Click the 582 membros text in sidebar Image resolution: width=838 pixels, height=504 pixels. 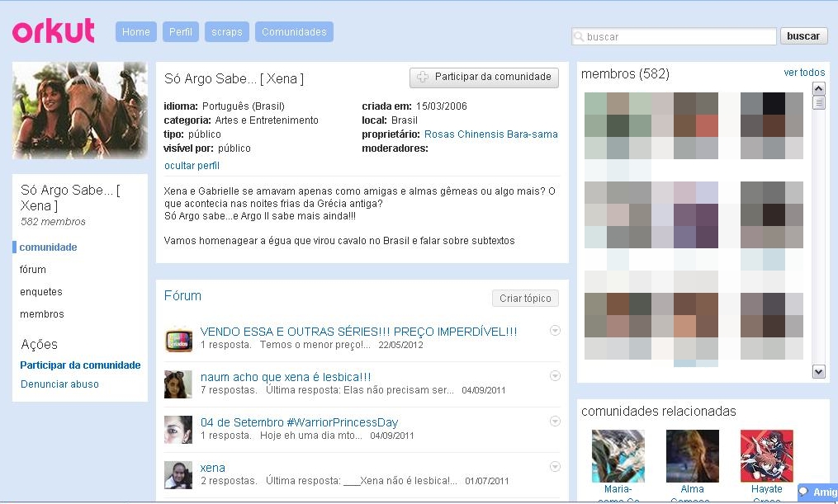[53, 222]
